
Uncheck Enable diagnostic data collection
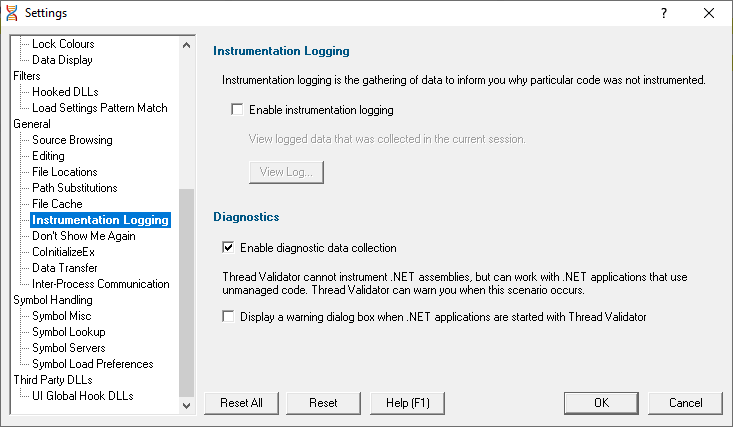228,247
